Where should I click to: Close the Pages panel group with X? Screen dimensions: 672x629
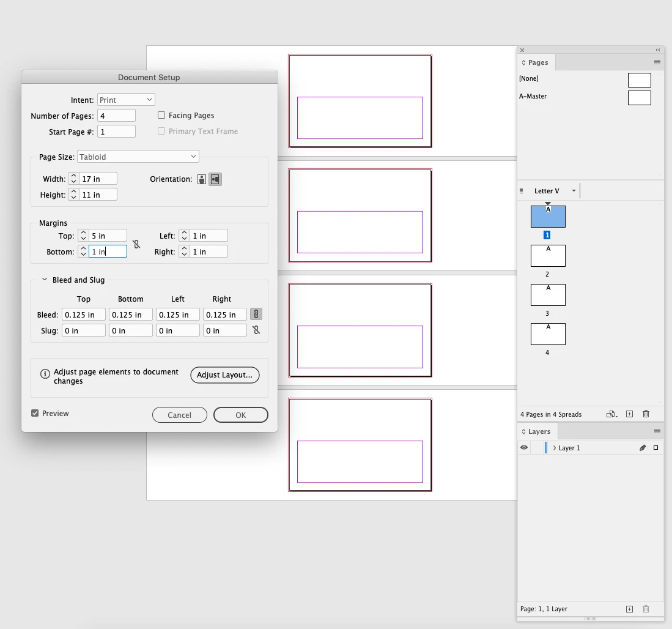(522, 50)
